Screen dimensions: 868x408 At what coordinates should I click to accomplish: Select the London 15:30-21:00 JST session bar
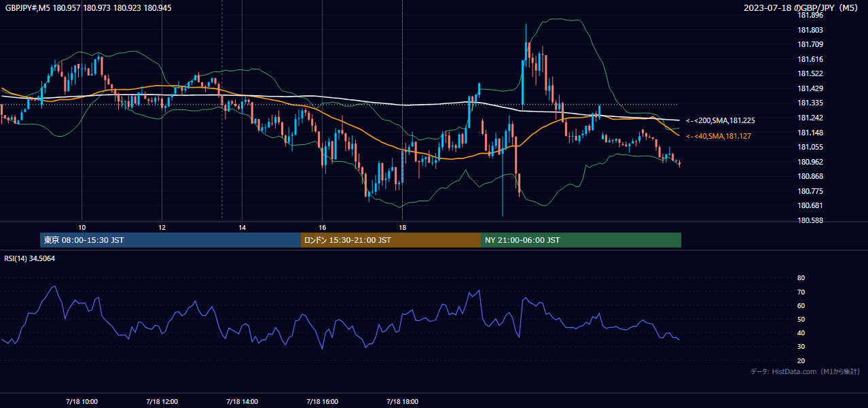click(x=391, y=240)
